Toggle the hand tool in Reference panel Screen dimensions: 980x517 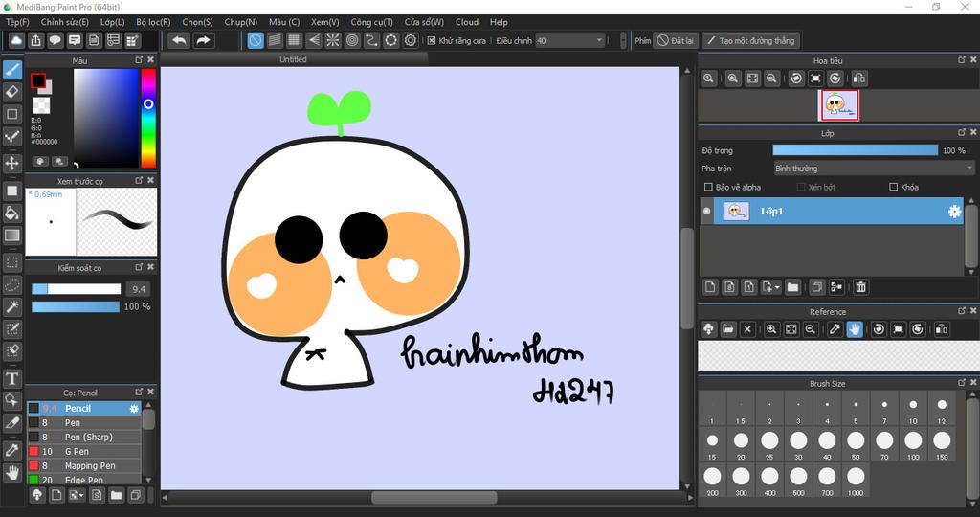click(x=855, y=328)
